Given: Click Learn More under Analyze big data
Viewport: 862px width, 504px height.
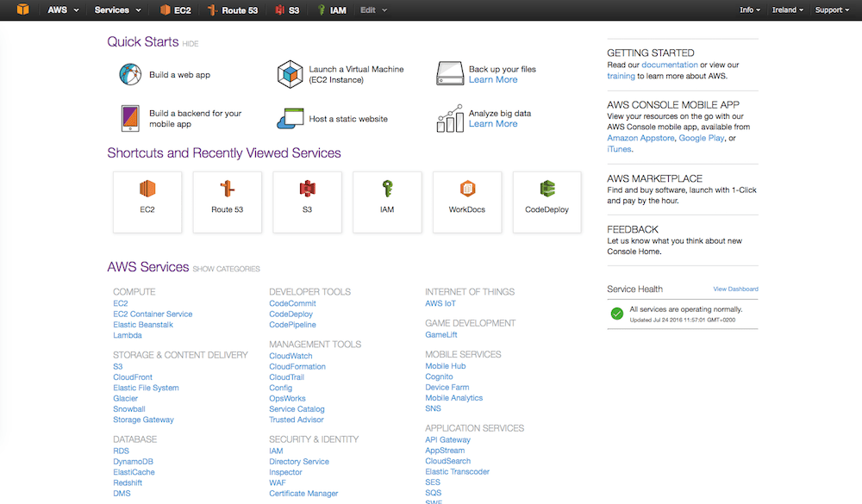Looking at the screenshot, I should point(493,124).
